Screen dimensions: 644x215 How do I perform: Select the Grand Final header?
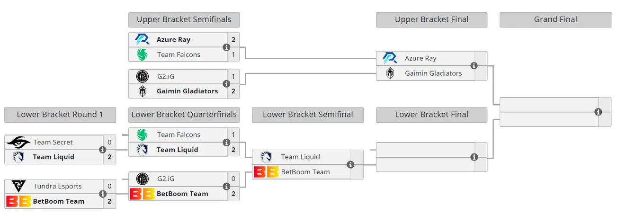(555, 20)
